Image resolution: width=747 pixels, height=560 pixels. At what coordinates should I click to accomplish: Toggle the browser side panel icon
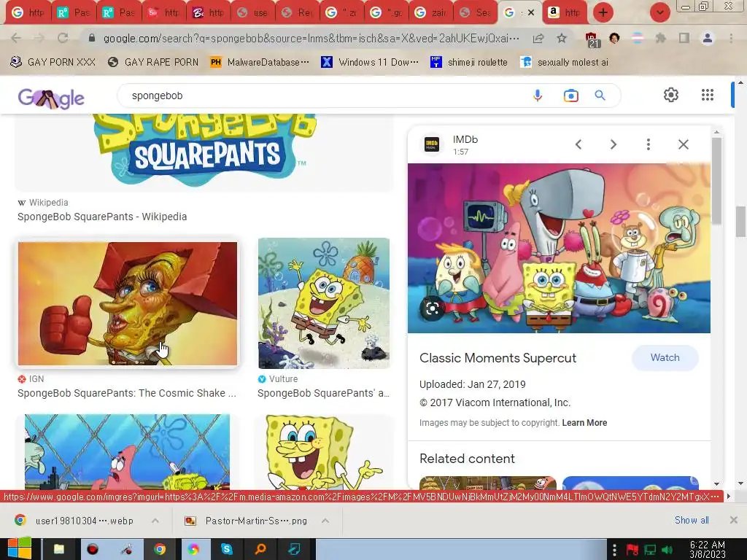coord(684,38)
